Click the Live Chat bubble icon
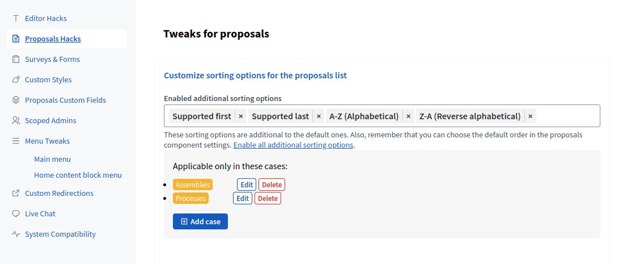Image resolution: width=644 pixels, height=264 pixels. click(x=16, y=214)
